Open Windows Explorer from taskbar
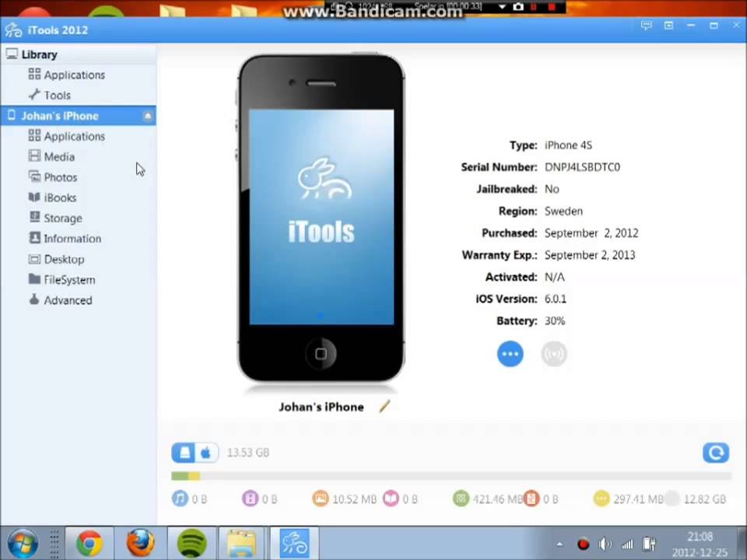Viewport: 747px width, 560px height. (242, 544)
